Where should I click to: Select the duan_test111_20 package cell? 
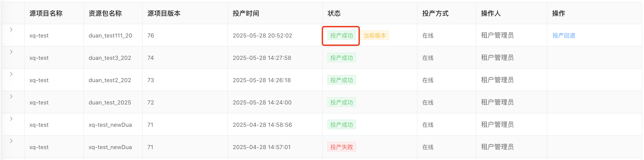[110, 36]
